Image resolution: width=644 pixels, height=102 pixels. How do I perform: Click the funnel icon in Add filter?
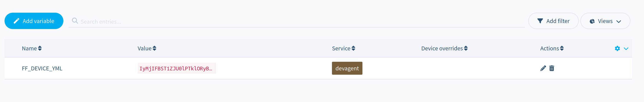pyautogui.click(x=540, y=21)
